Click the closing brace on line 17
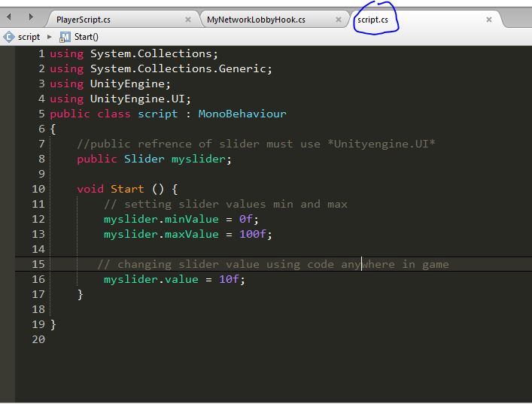Image resolution: width=532 pixels, height=404 pixels. (x=80, y=294)
